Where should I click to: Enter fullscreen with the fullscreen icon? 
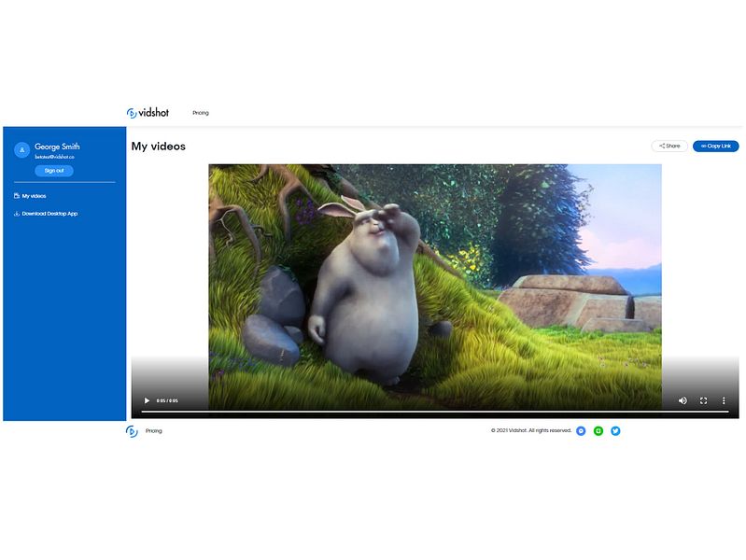tap(703, 400)
